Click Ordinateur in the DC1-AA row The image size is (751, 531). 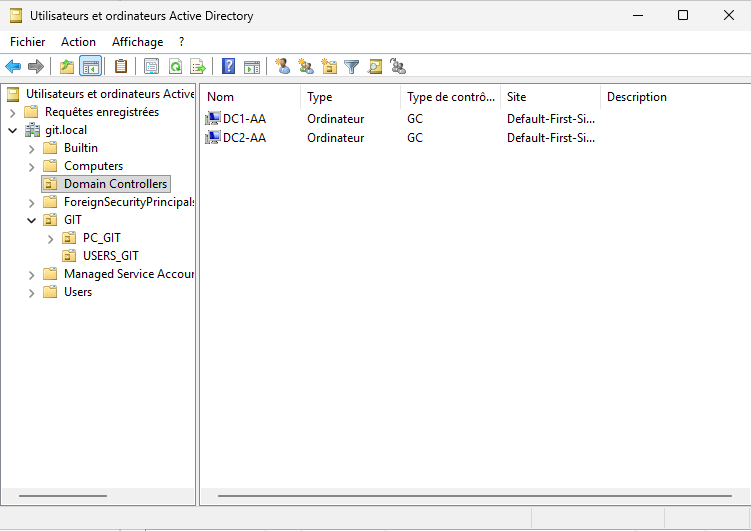point(336,119)
